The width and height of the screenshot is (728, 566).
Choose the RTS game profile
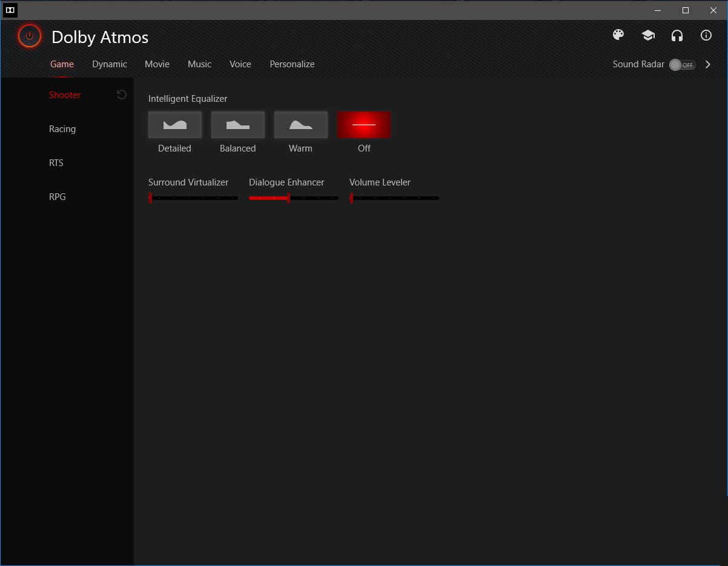tap(56, 163)
